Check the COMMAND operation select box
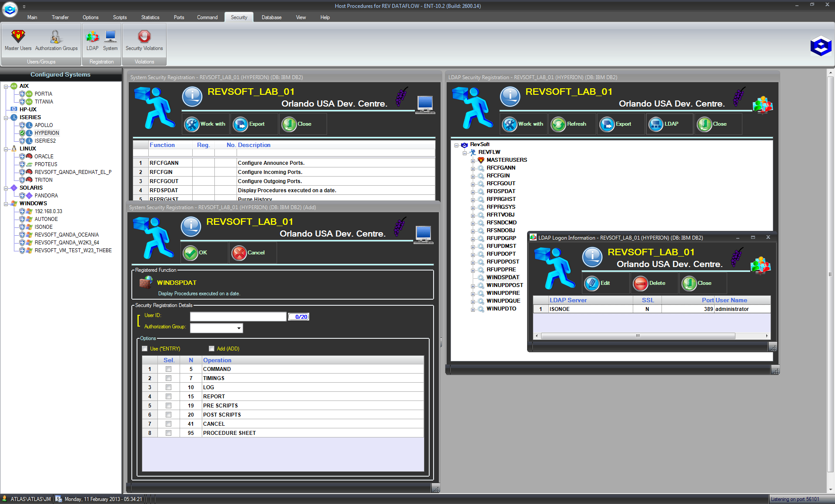Viewport: 835px width, 504px height. click(168, 369)
